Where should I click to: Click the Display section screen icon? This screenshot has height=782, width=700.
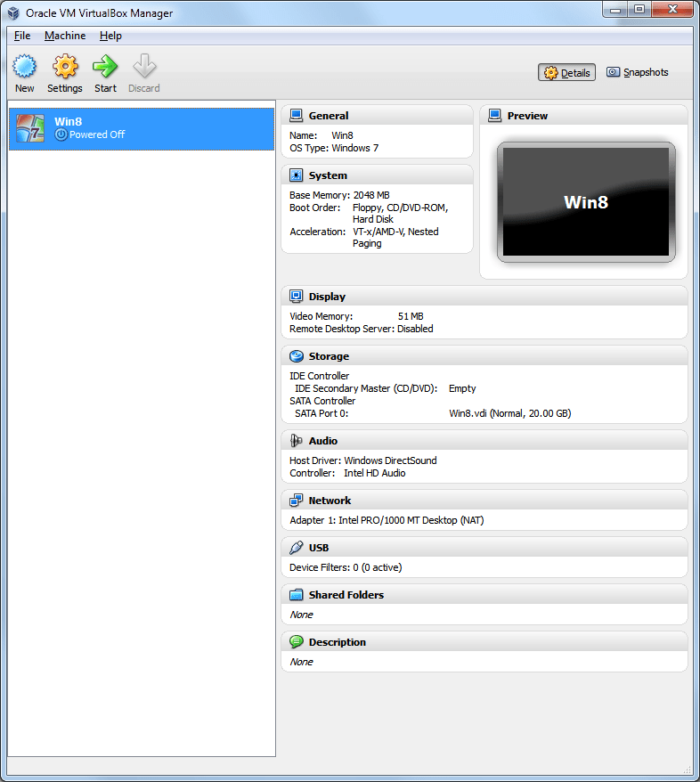click(297, 297)
